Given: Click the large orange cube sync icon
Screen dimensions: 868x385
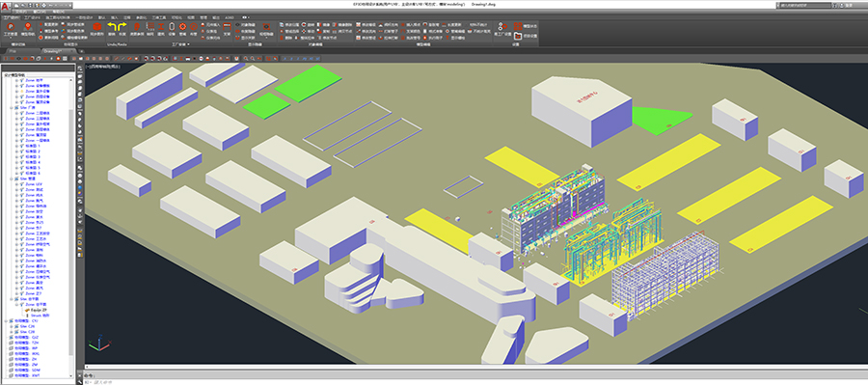Looking at the screenshot, I should 96,27.
